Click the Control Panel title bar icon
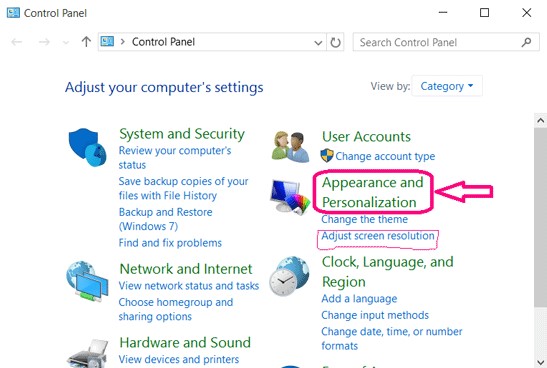 point(13,13)
